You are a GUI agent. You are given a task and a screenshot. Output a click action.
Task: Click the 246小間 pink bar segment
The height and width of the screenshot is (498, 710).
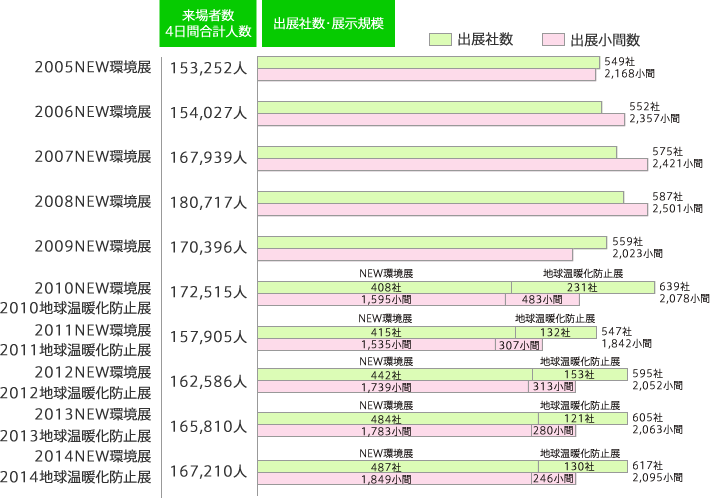[553, 479]
